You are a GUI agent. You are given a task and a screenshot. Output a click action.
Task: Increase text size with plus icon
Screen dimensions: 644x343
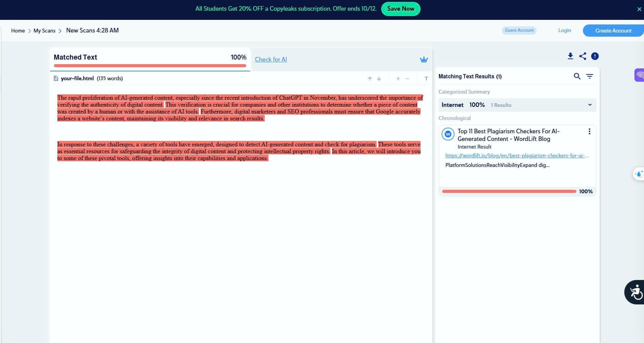(x=398, y=79)
